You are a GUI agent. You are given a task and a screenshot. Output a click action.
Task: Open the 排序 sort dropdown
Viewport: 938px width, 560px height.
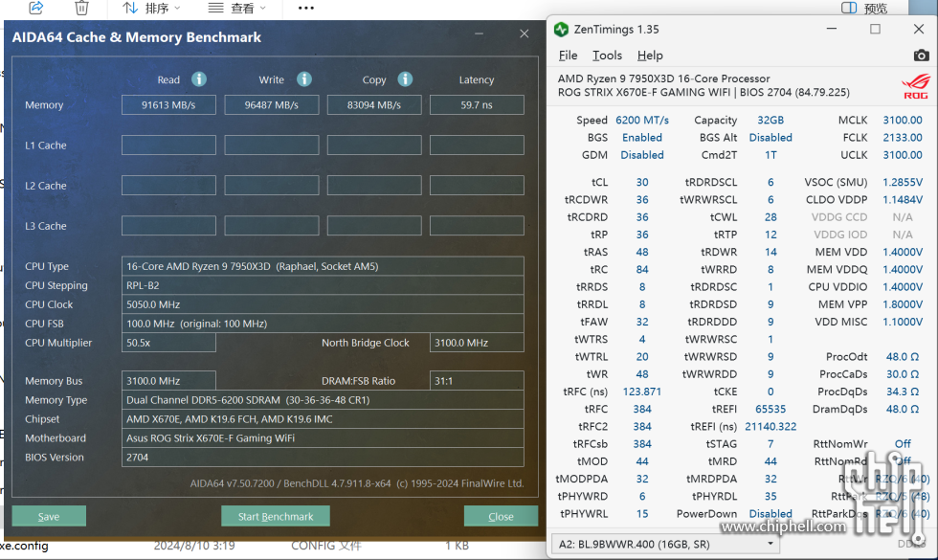click(x=151, y=8)
